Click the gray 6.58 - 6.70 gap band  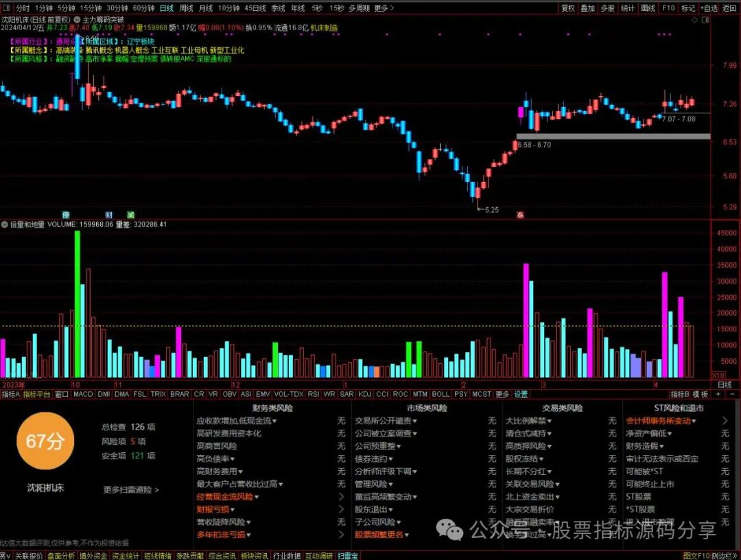pyautogui.click(x=613, y=137)
